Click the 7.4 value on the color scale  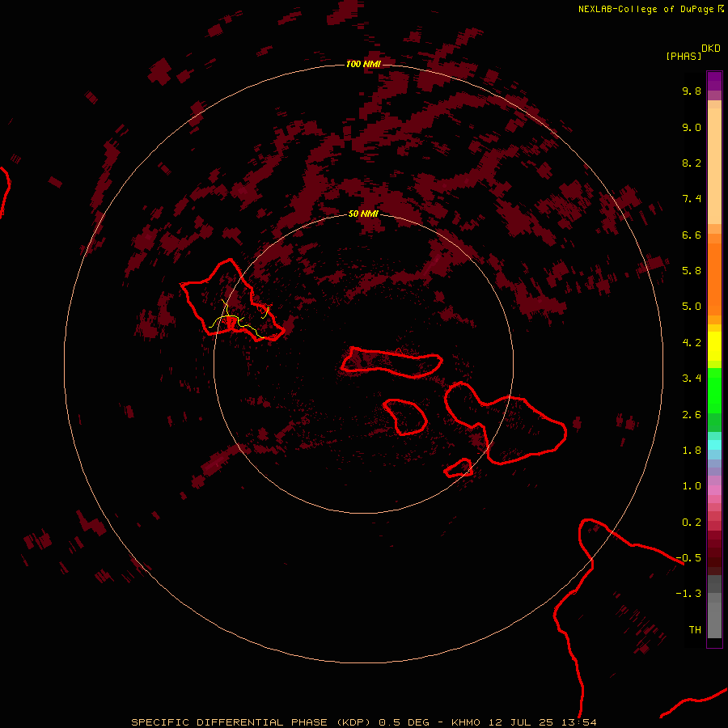click(x=692, y=199)
